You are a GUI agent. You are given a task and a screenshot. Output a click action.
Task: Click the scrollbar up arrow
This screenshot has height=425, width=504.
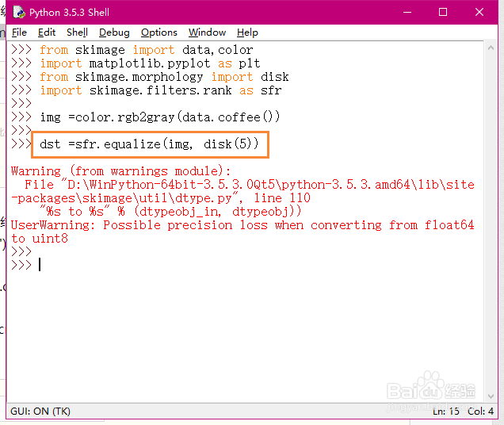(491, 48)
